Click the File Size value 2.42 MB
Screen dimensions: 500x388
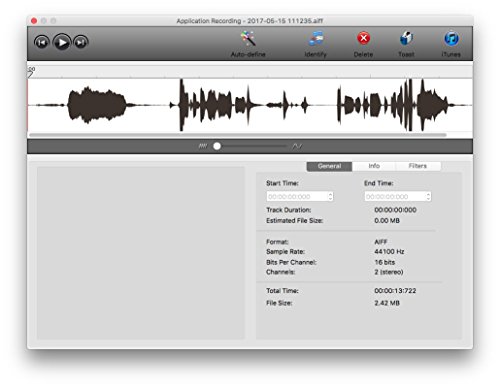click(387, 303)
